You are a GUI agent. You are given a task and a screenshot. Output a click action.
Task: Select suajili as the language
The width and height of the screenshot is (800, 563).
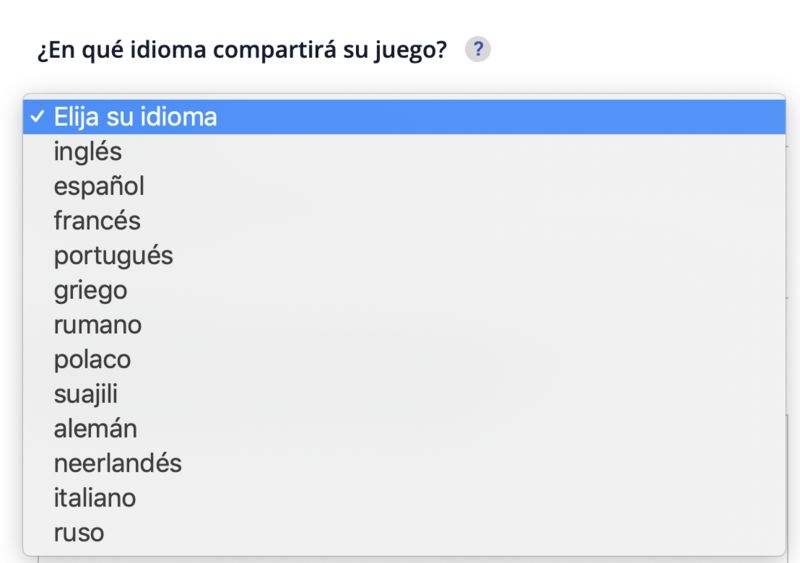click(x=86, y=395)
